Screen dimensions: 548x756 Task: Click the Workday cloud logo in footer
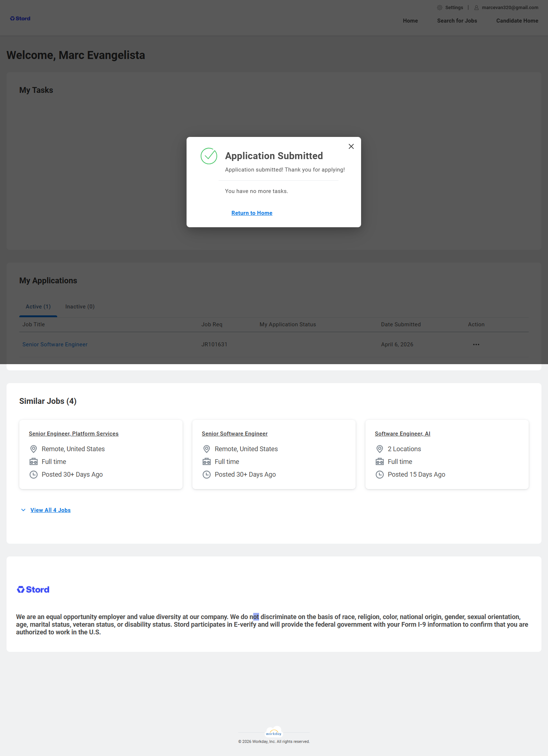click(x=274, y=732)
